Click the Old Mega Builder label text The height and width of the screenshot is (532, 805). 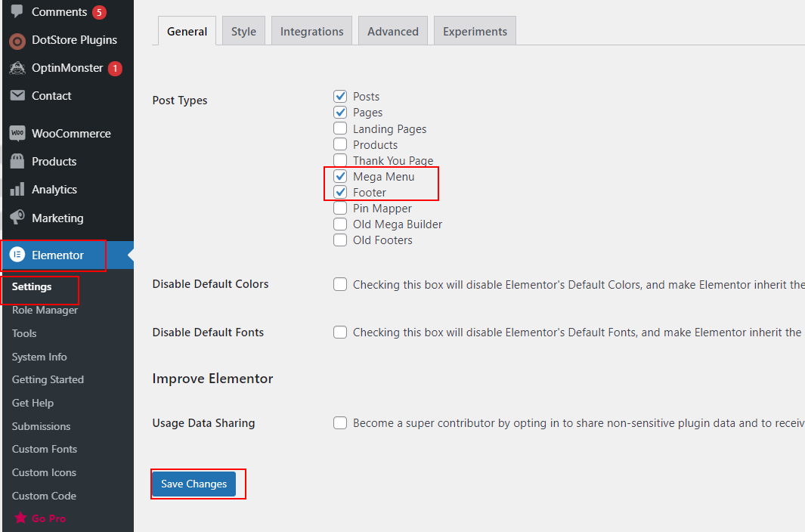pyautogui.click(x=398, y=224)
